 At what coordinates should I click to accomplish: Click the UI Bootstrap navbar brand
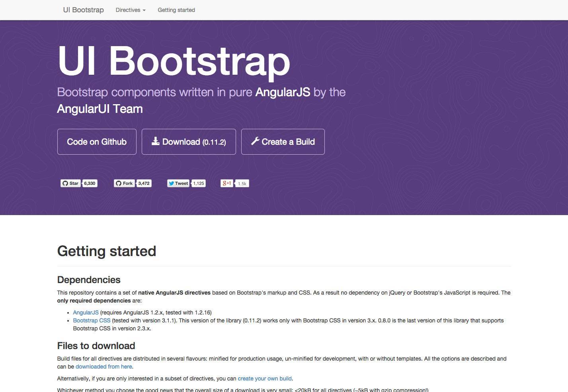pos(83,10)
